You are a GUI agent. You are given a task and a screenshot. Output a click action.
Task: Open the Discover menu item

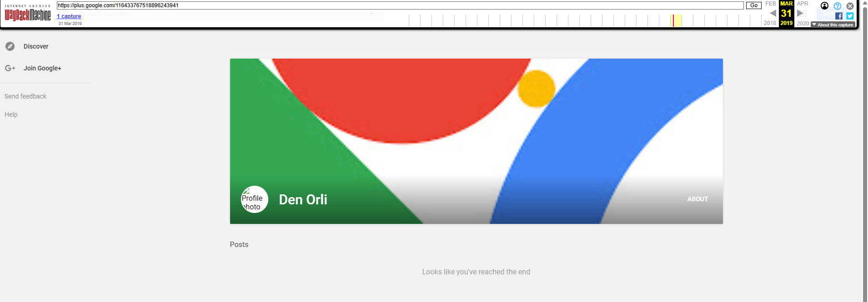(36, 46)
